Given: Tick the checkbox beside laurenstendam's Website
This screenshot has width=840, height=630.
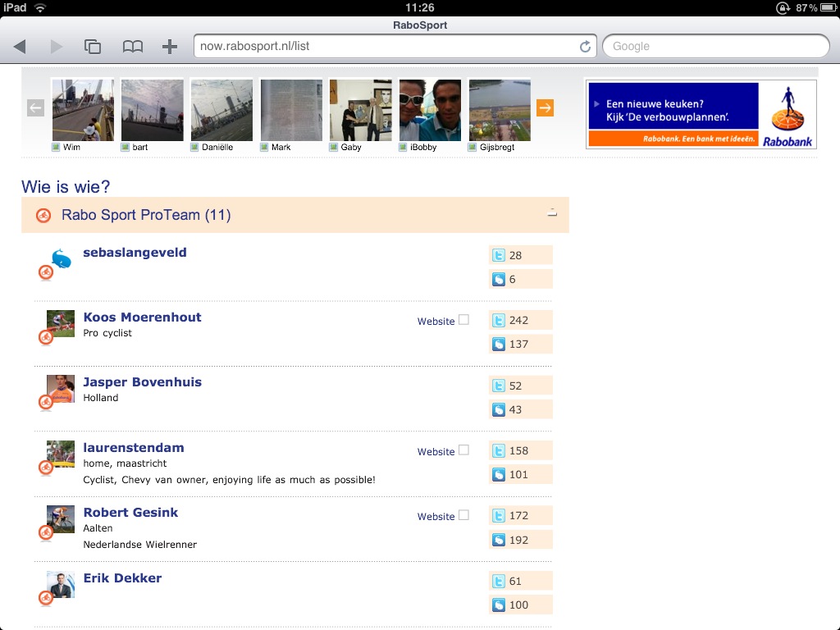Looking at the screenshot, I should tap(463, 450).
